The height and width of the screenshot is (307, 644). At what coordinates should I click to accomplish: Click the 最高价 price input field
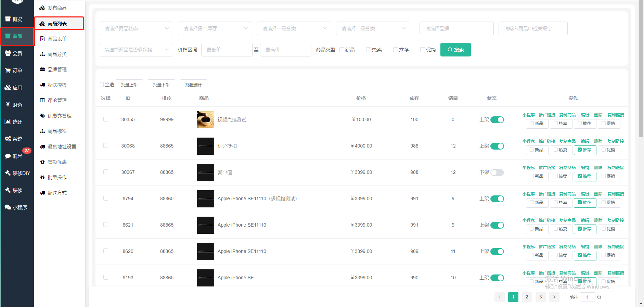point(286,50)
